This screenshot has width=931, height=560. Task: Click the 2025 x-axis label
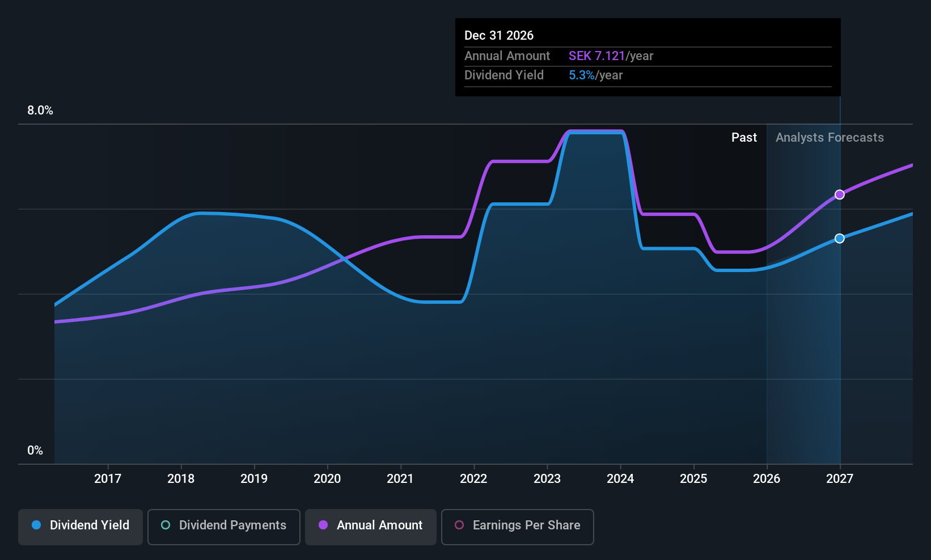pos(693,479)
